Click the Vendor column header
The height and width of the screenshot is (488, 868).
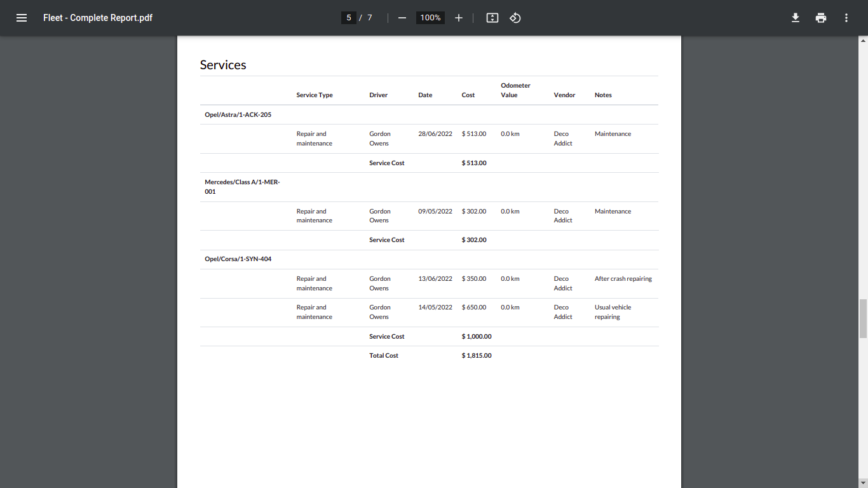tap(564, 95)
